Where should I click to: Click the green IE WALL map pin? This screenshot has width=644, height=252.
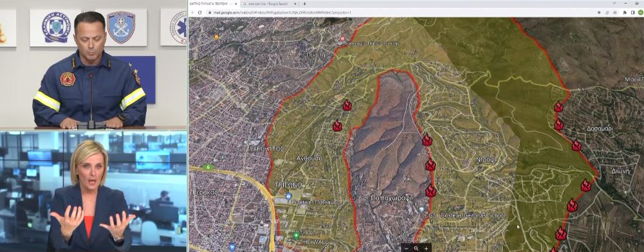pyautogui.click(x=296, y=235)
